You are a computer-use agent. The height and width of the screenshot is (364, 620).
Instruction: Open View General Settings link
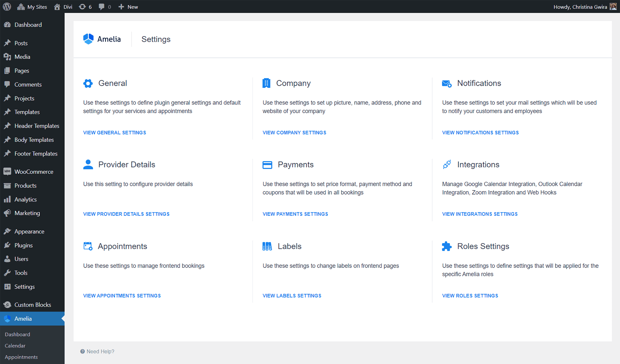click(x=114, y=133)
